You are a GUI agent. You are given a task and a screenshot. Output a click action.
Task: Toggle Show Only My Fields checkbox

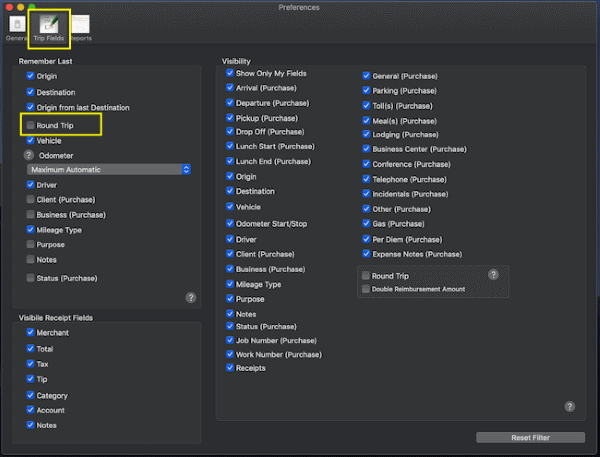[230, 73]
